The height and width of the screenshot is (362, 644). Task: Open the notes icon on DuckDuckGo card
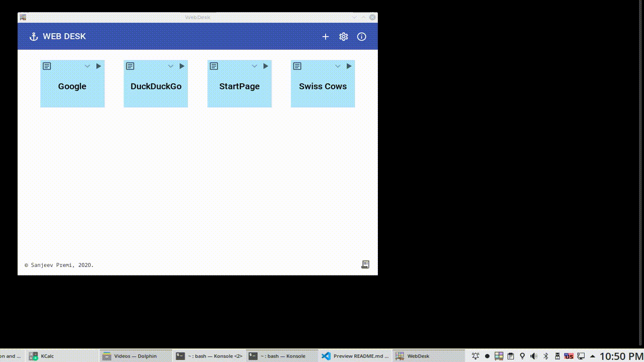(x=130, y=66)
